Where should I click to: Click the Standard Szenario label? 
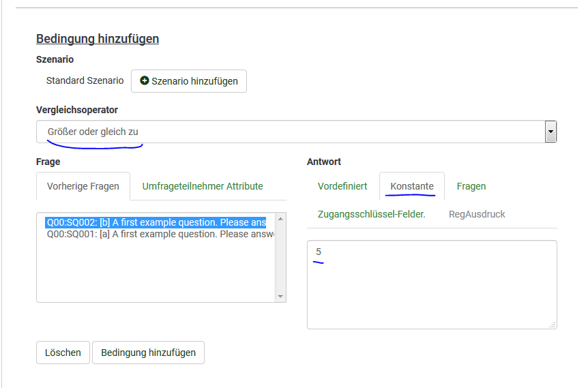click(85, 80)
